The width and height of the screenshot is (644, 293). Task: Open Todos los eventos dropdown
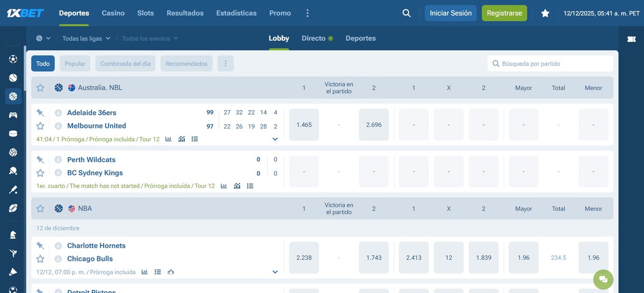coord(150,39)
